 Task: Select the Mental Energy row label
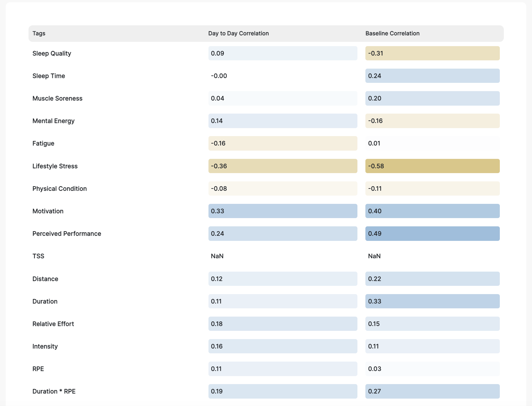click(53, 121)
